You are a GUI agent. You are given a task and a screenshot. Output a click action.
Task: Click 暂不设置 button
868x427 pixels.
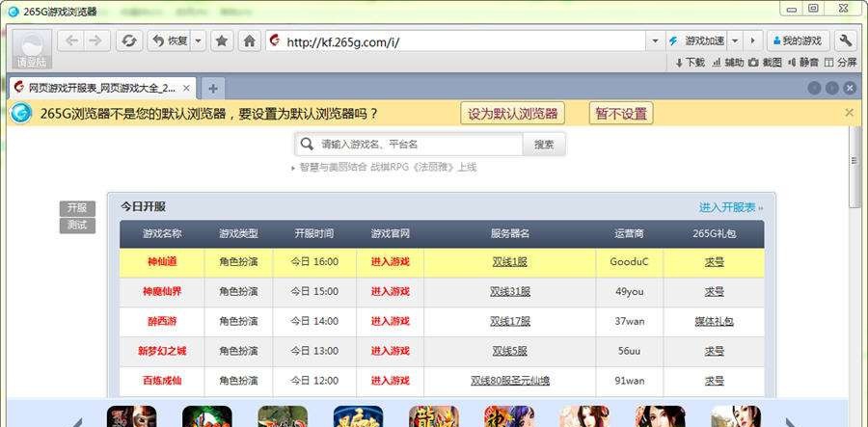click(x=621, y=114)
